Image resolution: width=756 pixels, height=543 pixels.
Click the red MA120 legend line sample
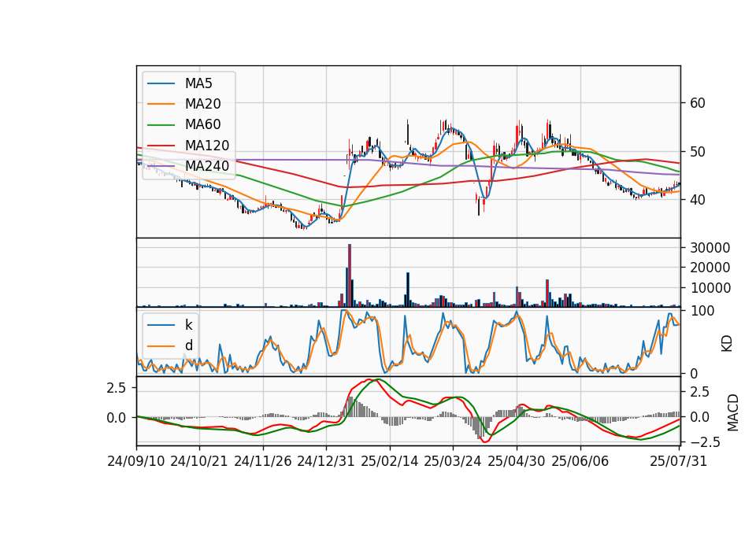pos(161,146)
